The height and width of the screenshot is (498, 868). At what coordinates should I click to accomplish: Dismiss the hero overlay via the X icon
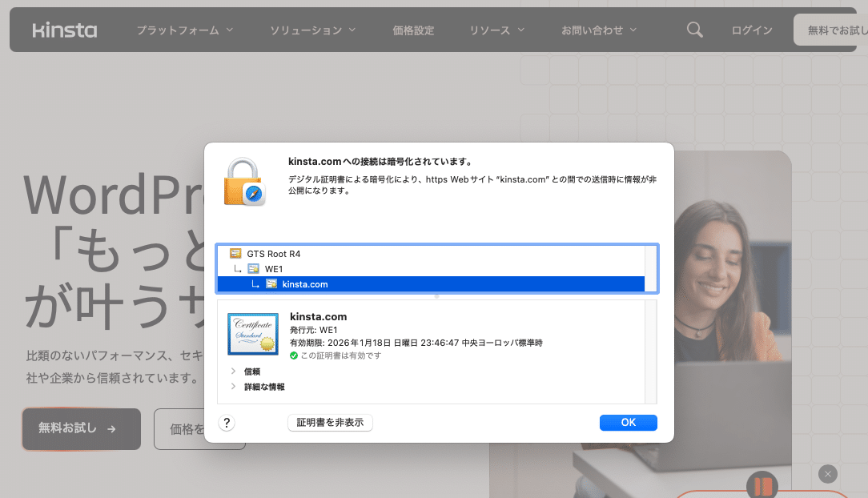pos(827,474)
